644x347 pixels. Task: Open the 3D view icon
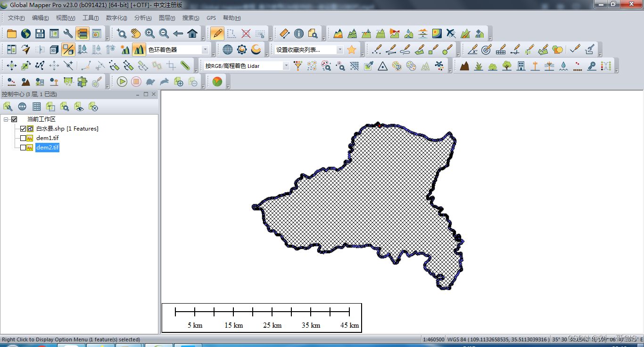(54, 50)
